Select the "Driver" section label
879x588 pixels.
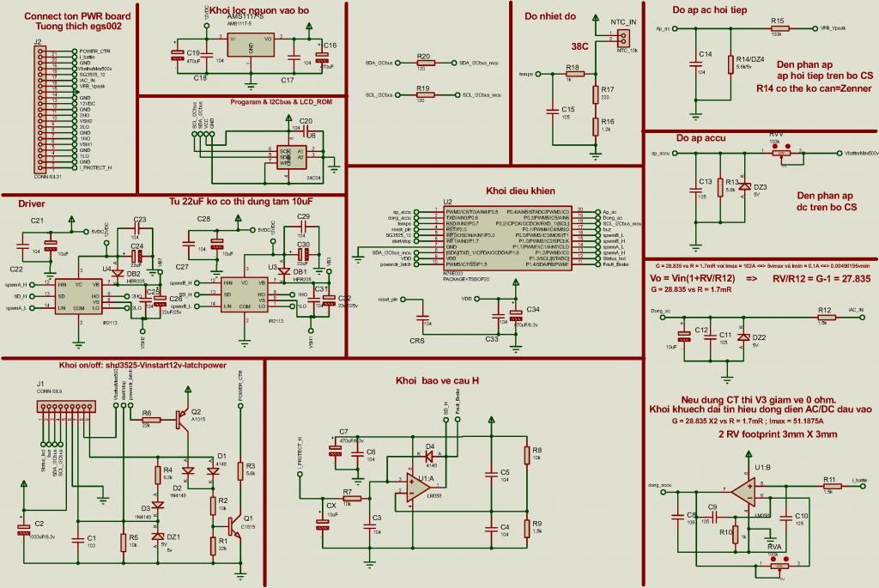tap(32, 203)
